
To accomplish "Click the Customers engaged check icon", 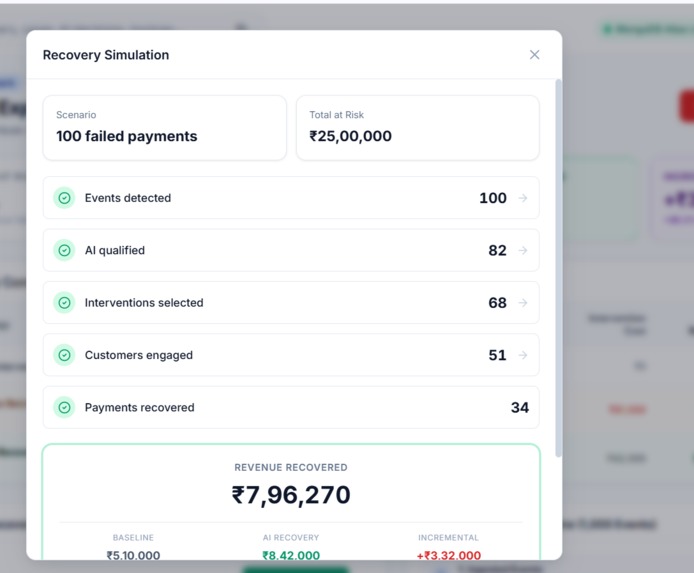I will pyautogui.click(x=64, y=355).
